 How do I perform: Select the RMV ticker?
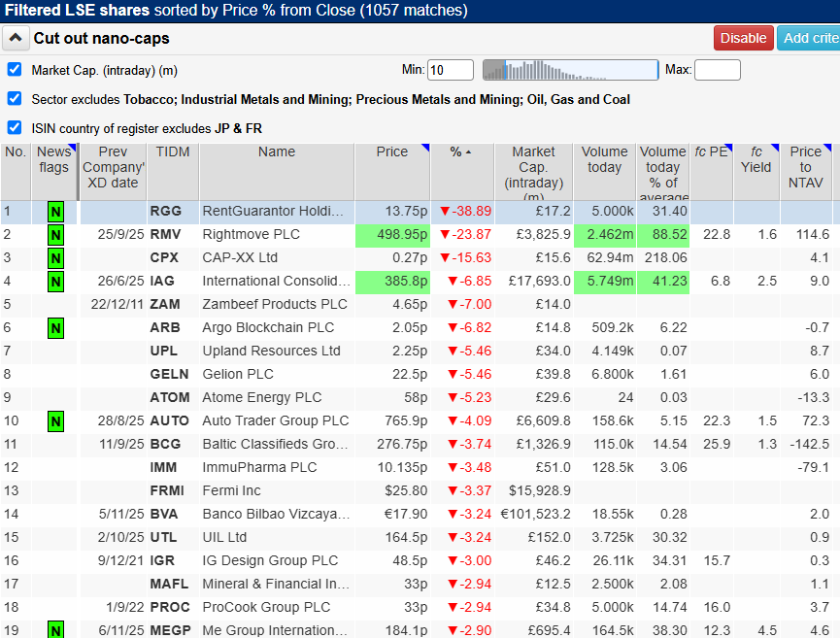coord(165,235)
